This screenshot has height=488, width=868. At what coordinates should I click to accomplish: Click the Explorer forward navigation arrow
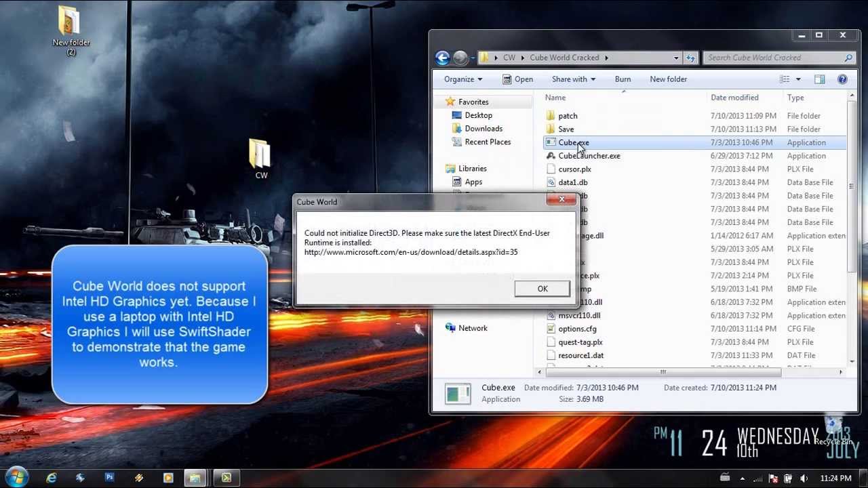pyautogui.click(x=460, y=58)
